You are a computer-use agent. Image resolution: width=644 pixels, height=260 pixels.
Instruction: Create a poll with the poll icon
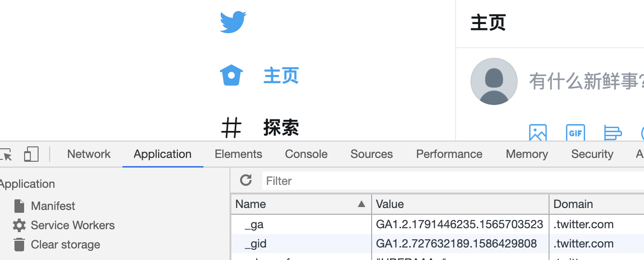[x=613, y=133]
